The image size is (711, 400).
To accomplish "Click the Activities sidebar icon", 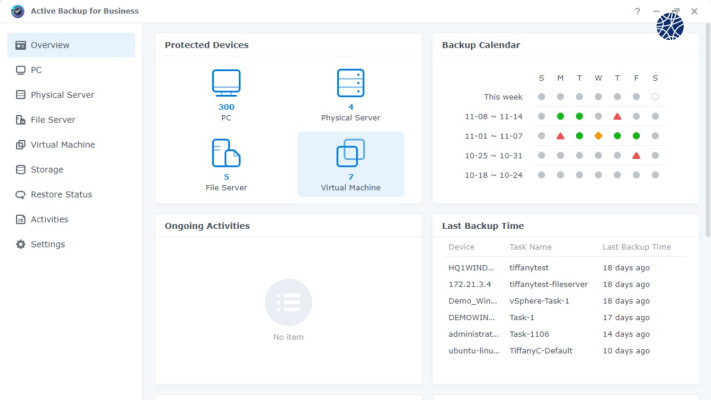I will (x=20, y=220).
